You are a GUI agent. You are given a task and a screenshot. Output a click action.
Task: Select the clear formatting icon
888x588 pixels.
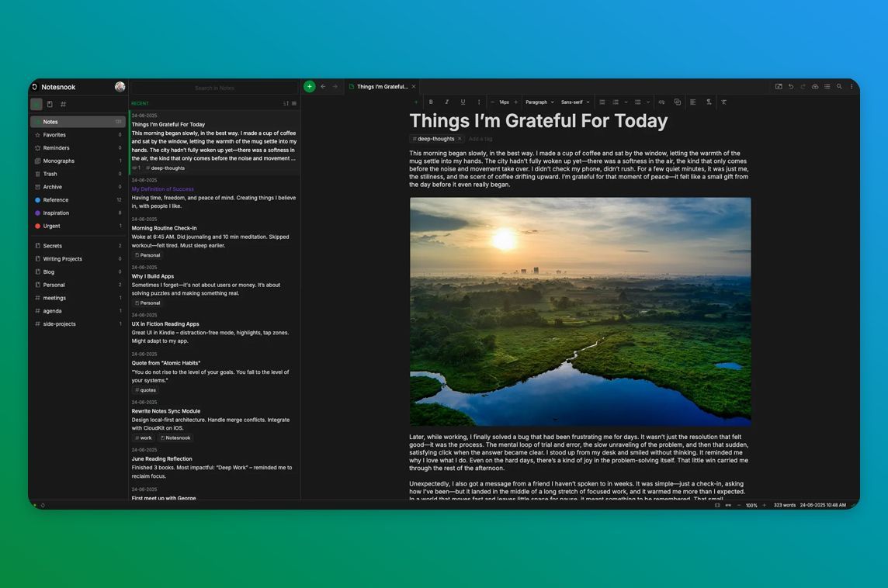point(724,102)
